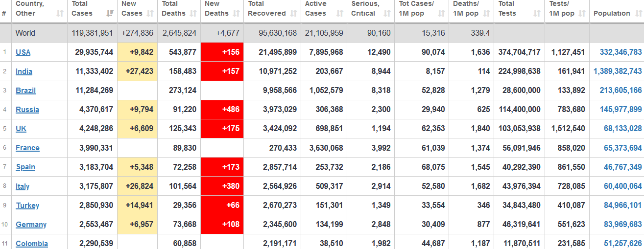Click the Total Tests column header
The height and width of the screenshot is (249, 644).
[x=520, y=11]
